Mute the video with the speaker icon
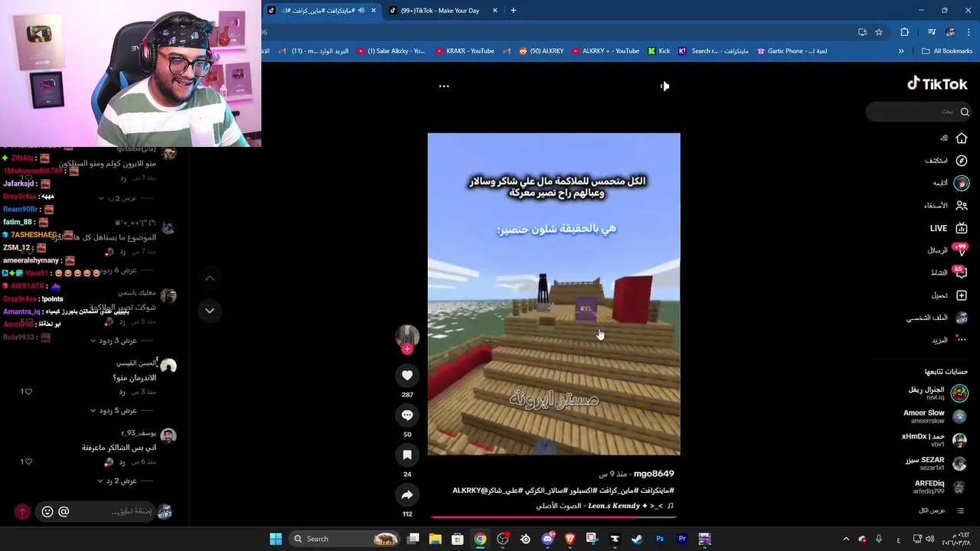 tap(665, 86)
